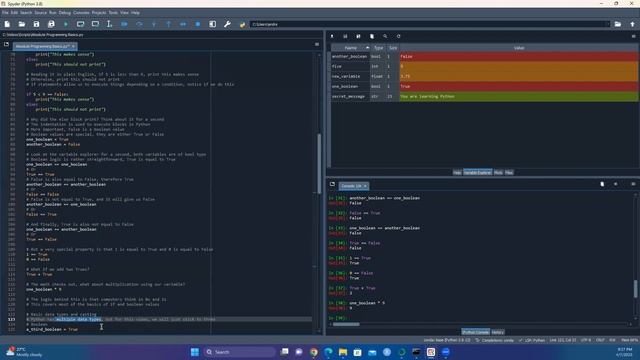The width and height of the screenshot is (640, 360).
Task: Open the Run menu
Action: click(53, 13)
